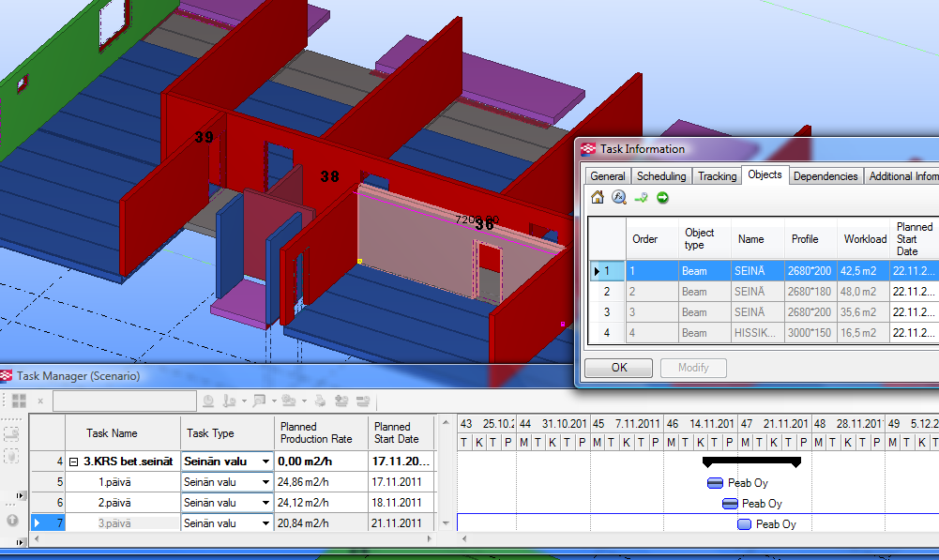Click the dashed mouse icon in left sidebar

11,456
